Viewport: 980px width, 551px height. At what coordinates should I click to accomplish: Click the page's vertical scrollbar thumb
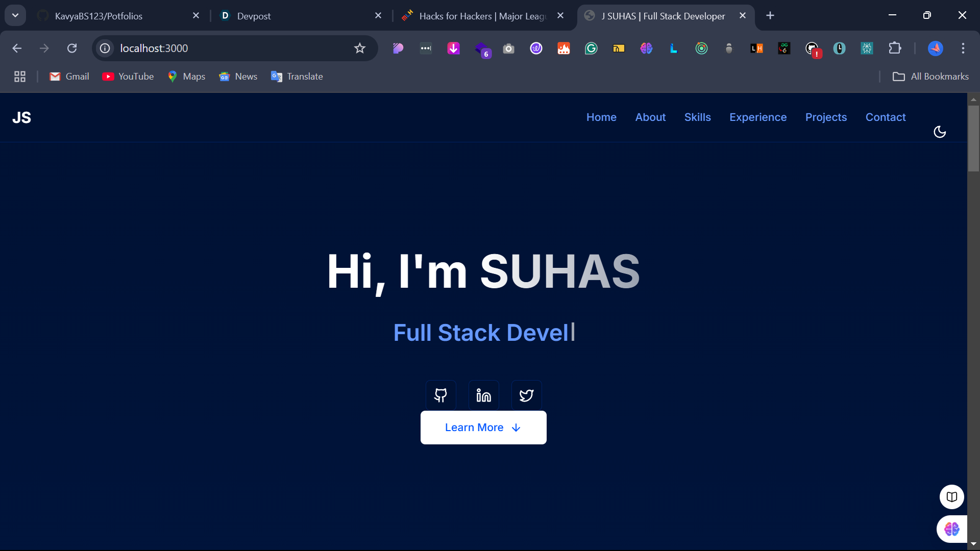tap(973, 138)
